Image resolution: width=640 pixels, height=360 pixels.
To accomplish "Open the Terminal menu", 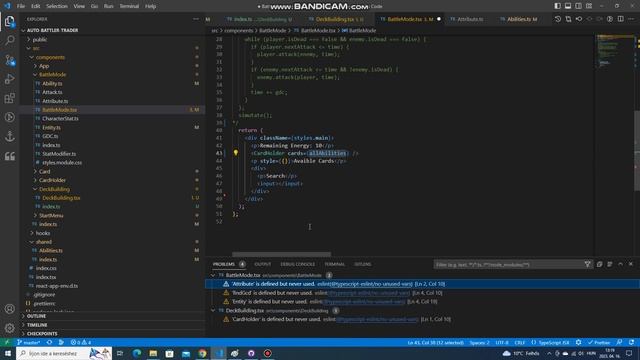I will click(x=129, y=6).
